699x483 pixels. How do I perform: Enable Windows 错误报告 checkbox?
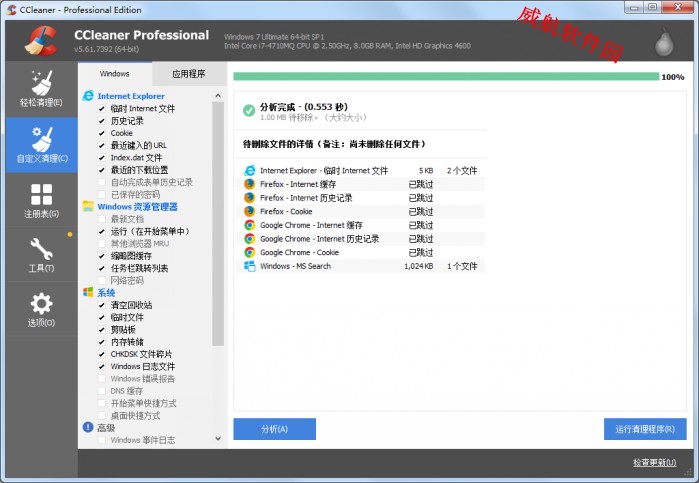[x=102, y=379]
